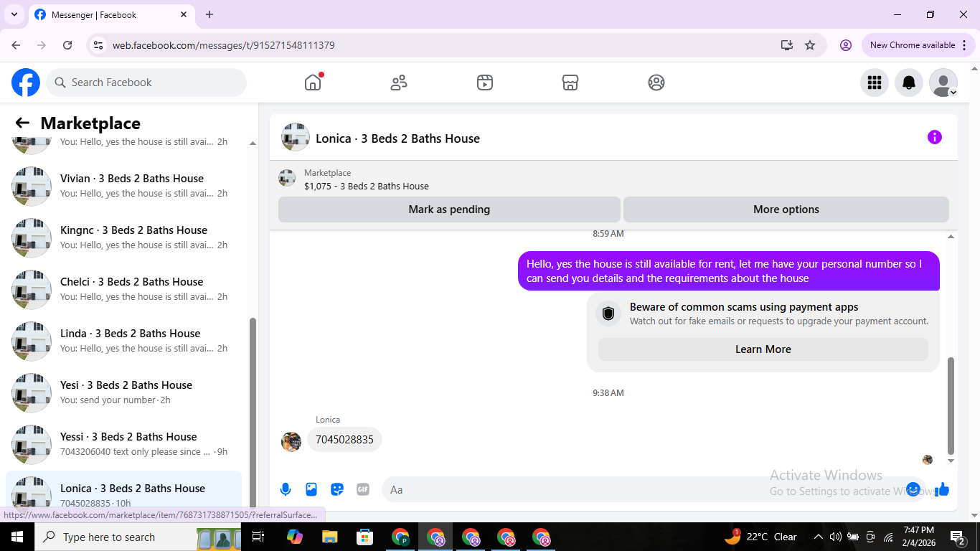980x551 pixels.
Task: Click the install app icon in address bar
Action: point(787,45)
